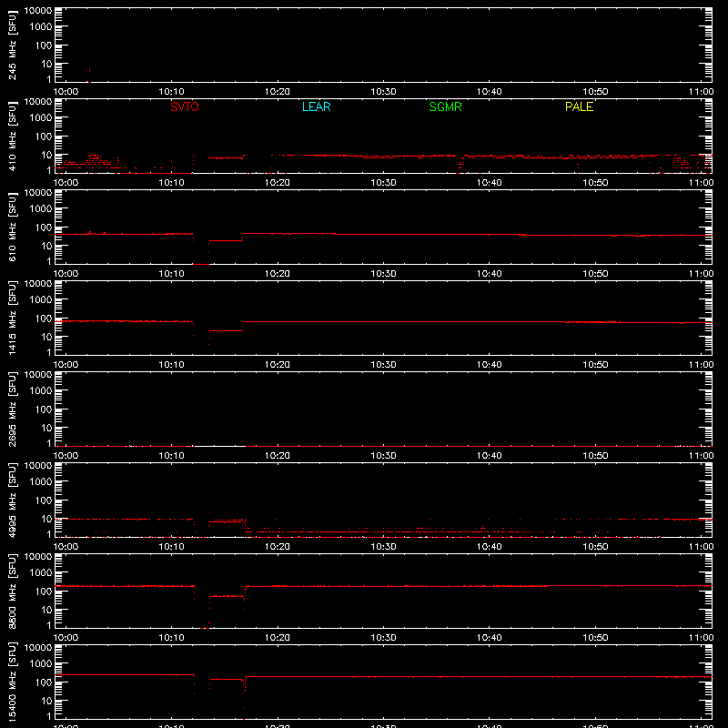Select the 1415 MHz [SFU] axis label
Image resolution: width=728 pixels, height=728 pixels.
[12, 318]
